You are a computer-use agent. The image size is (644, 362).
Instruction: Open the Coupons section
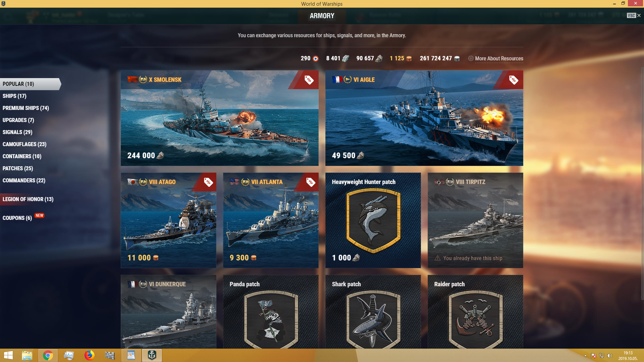click(17, 218)
